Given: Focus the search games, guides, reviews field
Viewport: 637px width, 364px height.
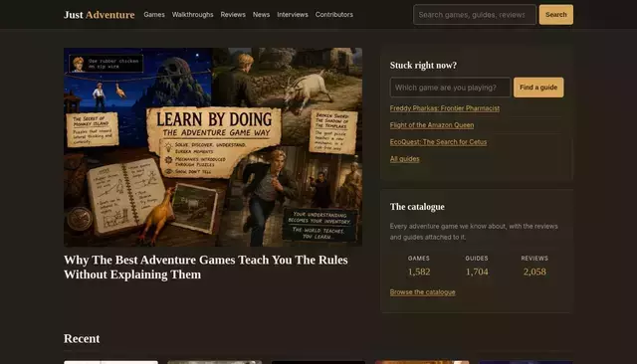Looking at the screenshot, I should tap(475, 15).
